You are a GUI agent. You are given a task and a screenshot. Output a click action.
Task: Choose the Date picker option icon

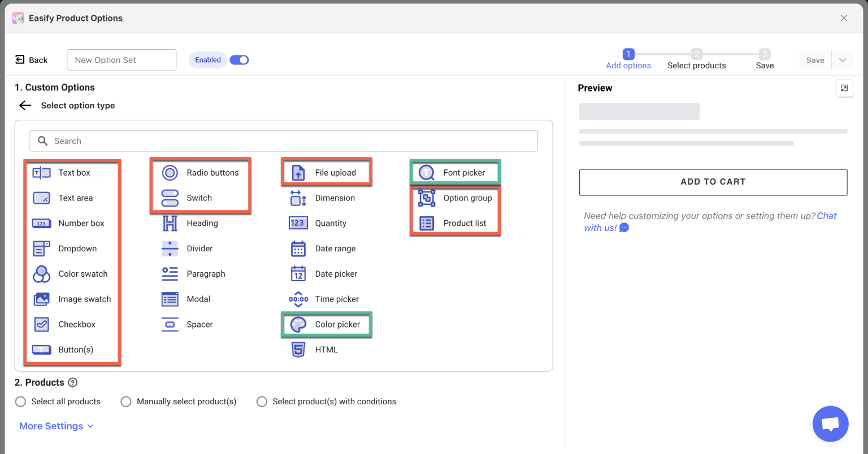point(298,274)
